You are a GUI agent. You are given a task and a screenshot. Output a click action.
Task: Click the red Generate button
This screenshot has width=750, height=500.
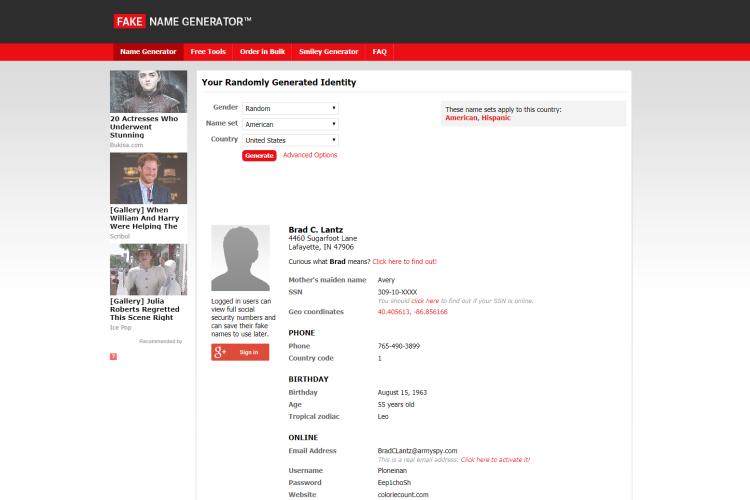click(259, 156)
